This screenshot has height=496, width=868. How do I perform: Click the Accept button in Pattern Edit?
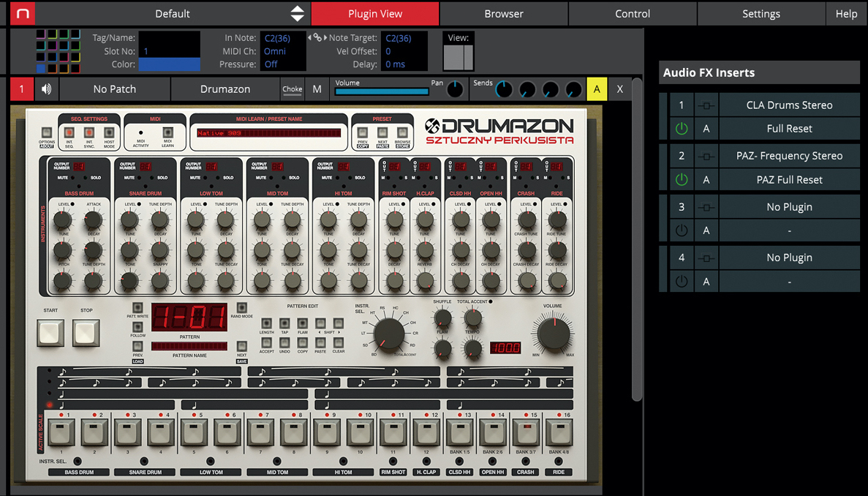[266, 342]
